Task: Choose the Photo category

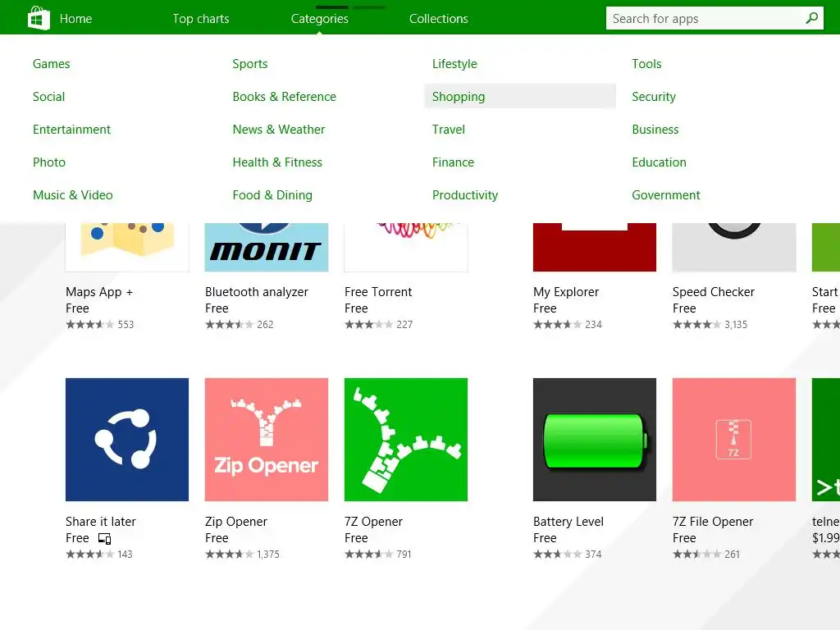Action: (49, 162)
